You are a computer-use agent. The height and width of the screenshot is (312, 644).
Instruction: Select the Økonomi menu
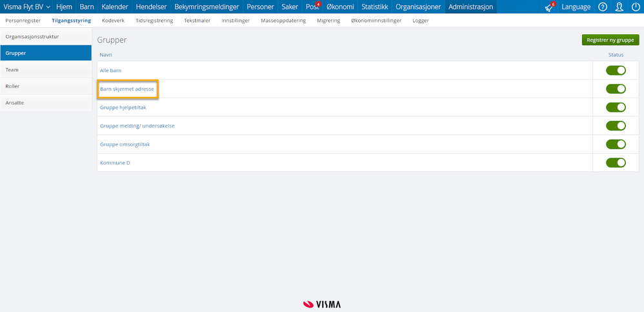[x=340, y=7]
